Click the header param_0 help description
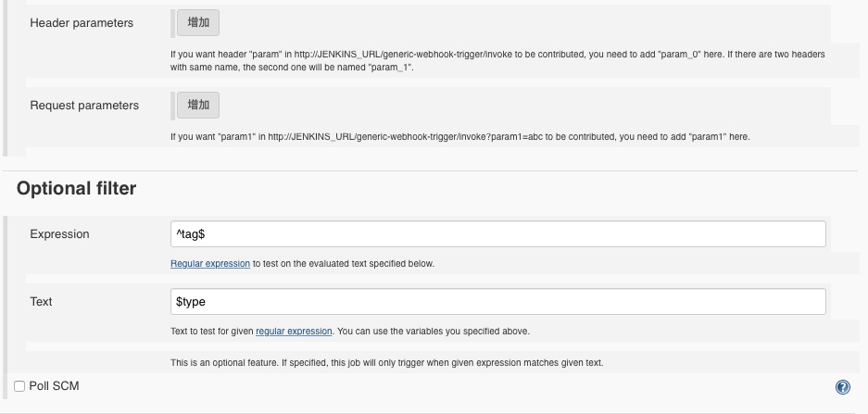 tap(497, 61)
